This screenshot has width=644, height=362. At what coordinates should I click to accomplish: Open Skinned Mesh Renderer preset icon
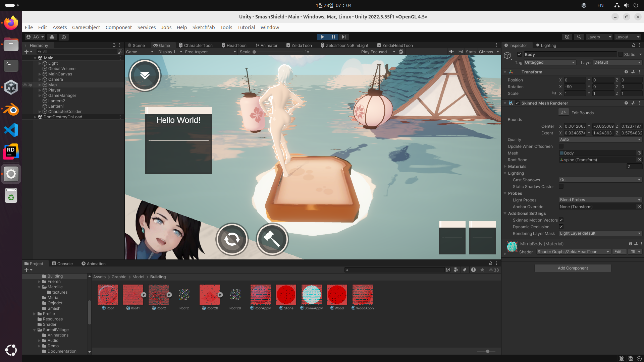point(633,103)
